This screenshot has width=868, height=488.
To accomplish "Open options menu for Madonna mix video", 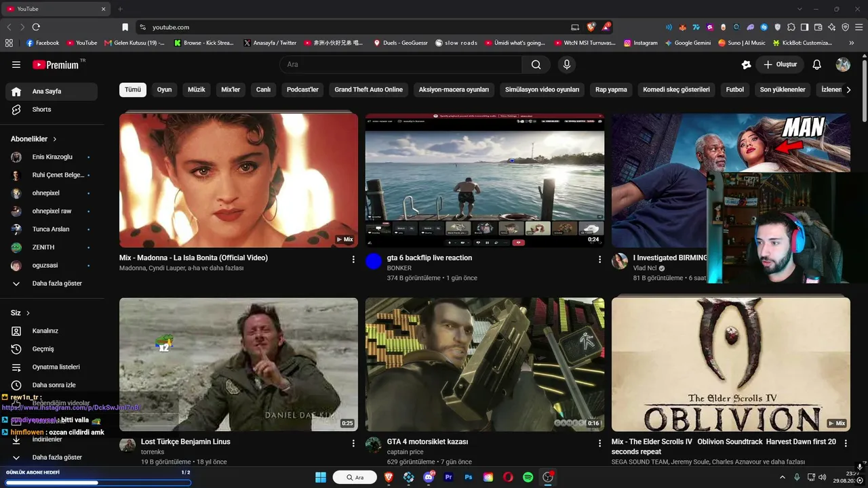I will (x=353, y=259).
